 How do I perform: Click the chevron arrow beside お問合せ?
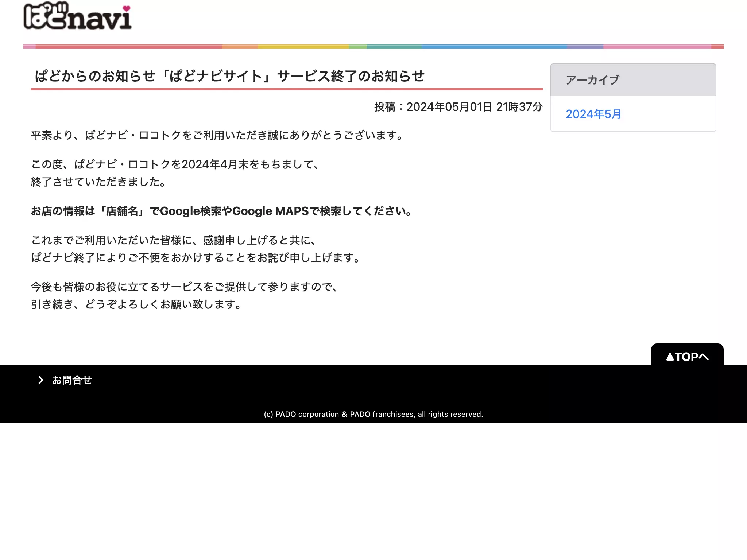(41, 380)
